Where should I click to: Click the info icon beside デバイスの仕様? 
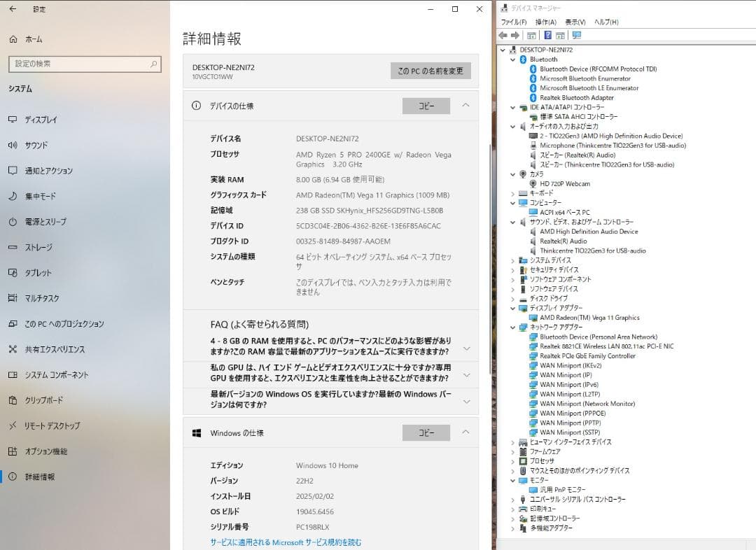[196, 106]
